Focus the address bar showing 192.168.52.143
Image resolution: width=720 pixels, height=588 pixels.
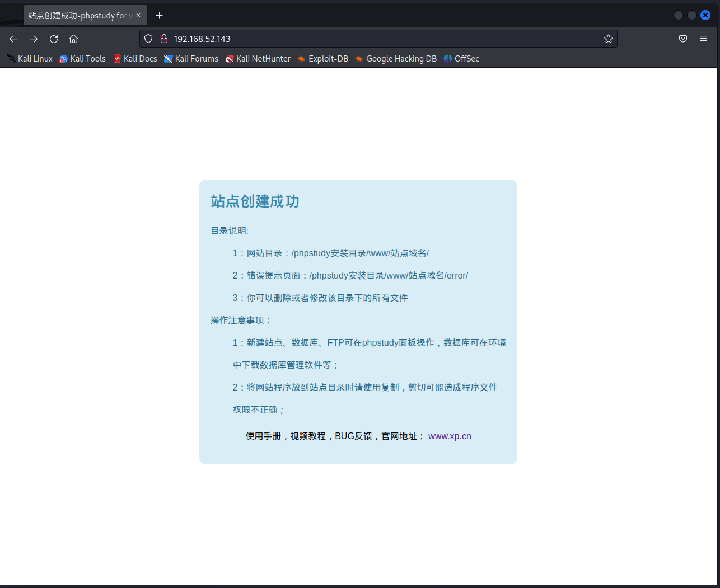[378, 39]
